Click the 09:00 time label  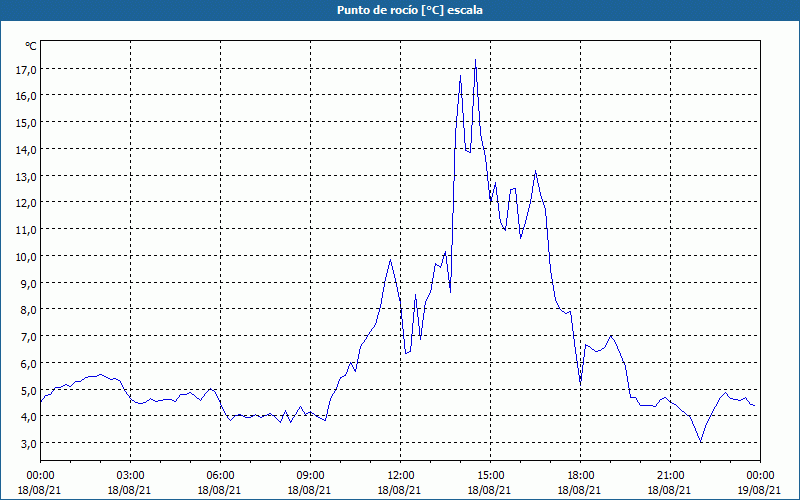click(310, 476)
